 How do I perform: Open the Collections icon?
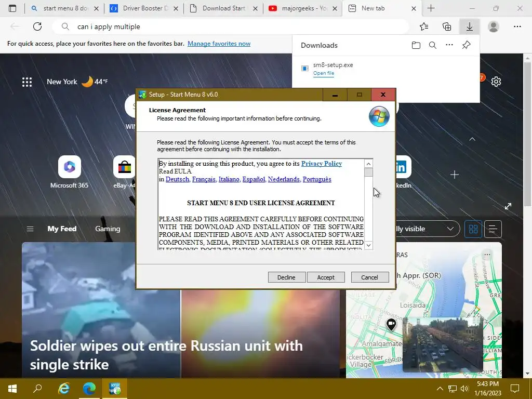click(447, 26)
